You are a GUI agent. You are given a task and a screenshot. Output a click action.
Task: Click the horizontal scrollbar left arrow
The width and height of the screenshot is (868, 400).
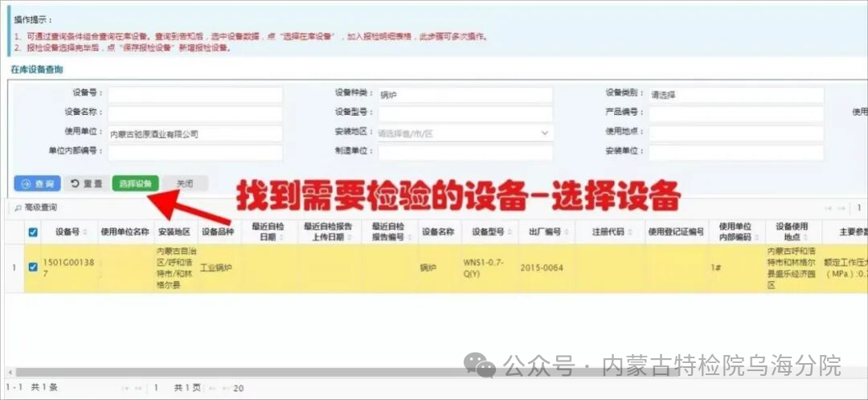tap(10, 372)
